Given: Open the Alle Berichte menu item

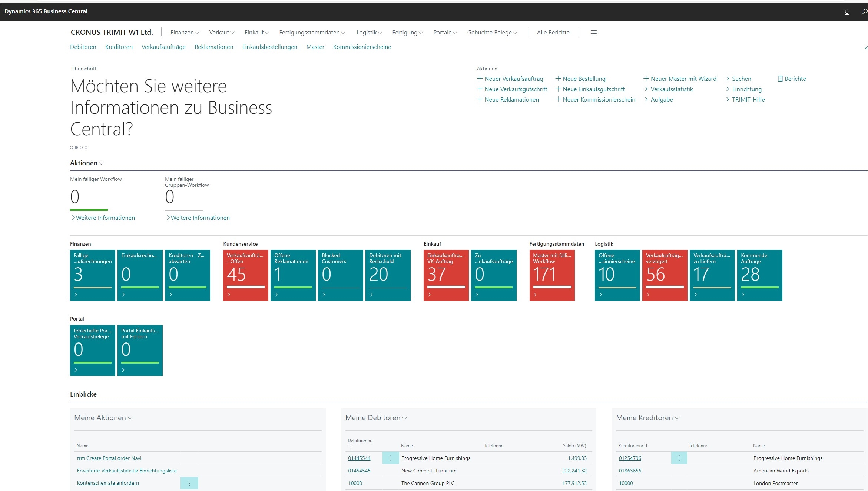Looking at the screenshot, I should (553, 33).
